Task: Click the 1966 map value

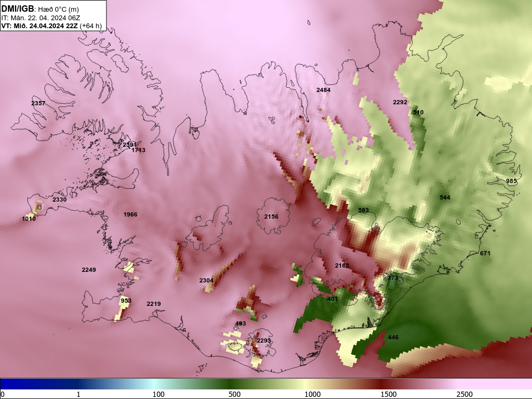Action: tap(130, 214)
